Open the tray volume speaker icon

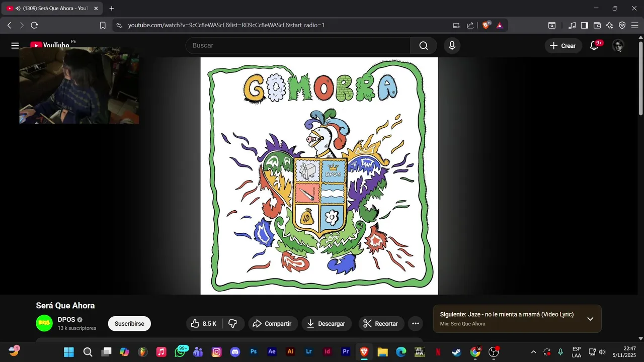pos(602,352)
